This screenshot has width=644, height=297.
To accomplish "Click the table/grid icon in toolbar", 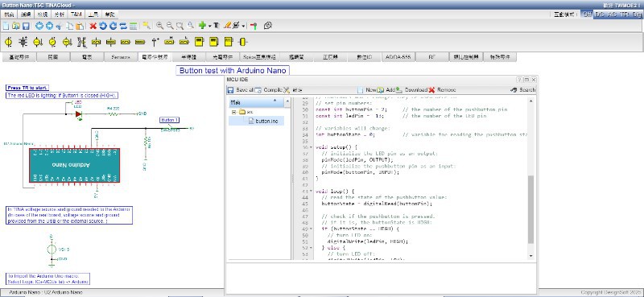I will 133,26.
